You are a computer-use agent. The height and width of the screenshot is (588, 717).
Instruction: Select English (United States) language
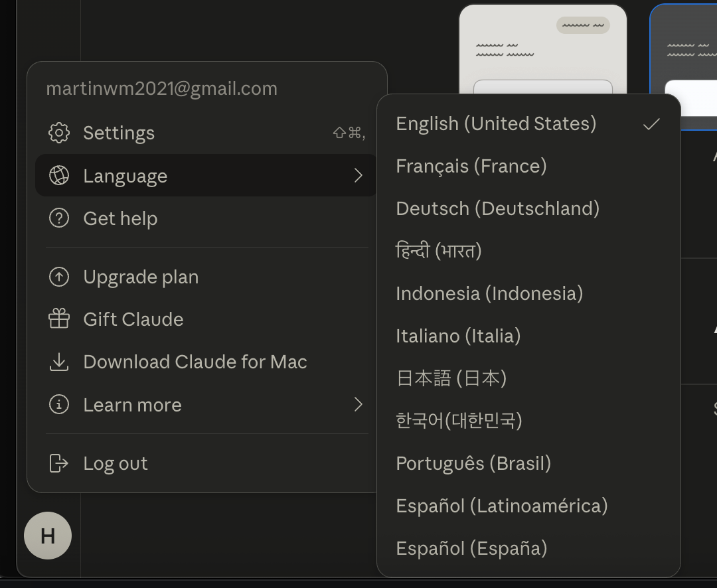click(x=528, y=124)
